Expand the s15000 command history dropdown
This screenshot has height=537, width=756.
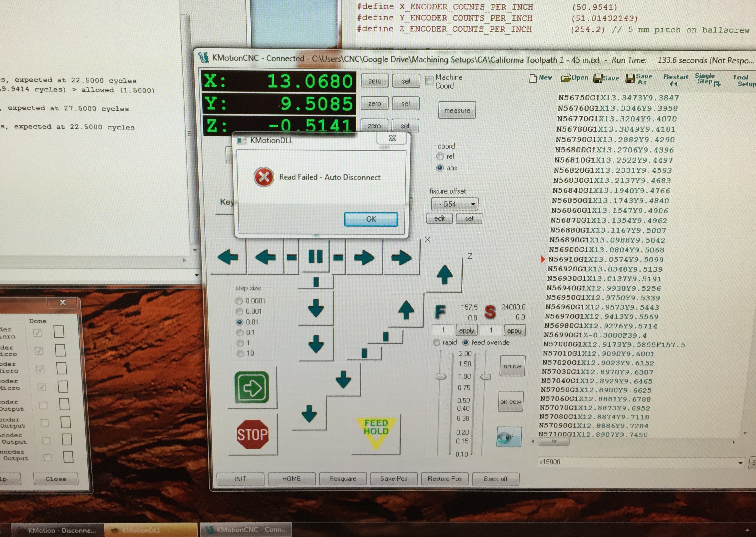point(740,463)
